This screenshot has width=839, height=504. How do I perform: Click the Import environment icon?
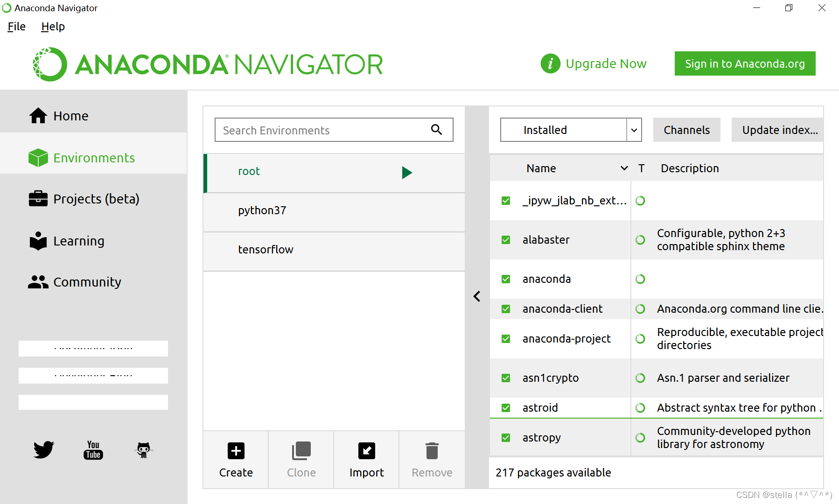click(x=366, y=451)
